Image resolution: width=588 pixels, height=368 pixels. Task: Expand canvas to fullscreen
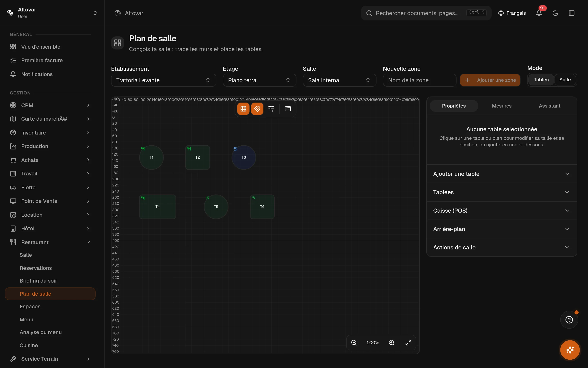(x=408, y=343)
